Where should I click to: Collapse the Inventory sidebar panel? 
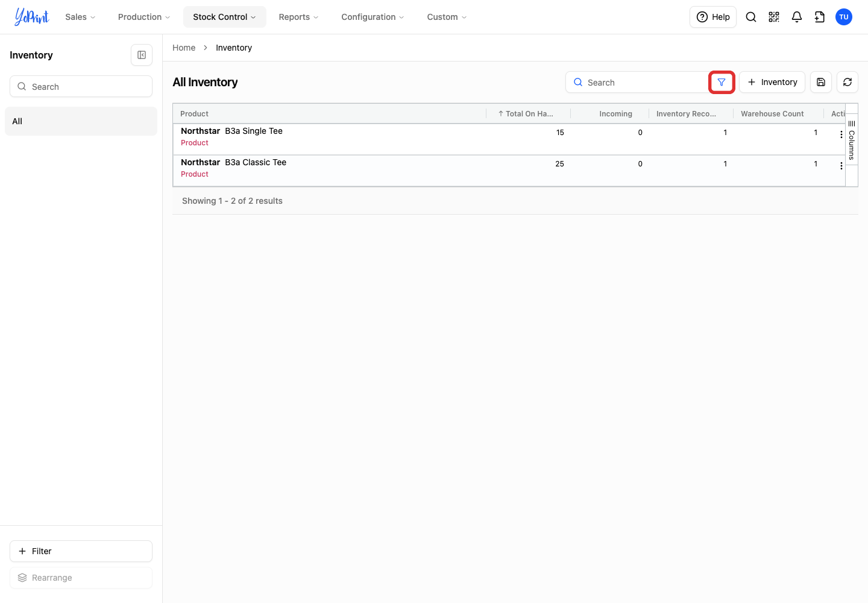click(142, 55)
